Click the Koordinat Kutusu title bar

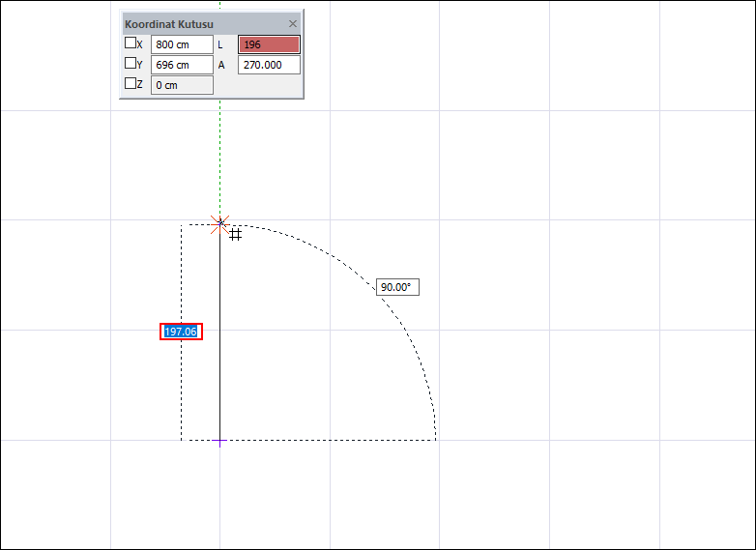tap(193, 23)
